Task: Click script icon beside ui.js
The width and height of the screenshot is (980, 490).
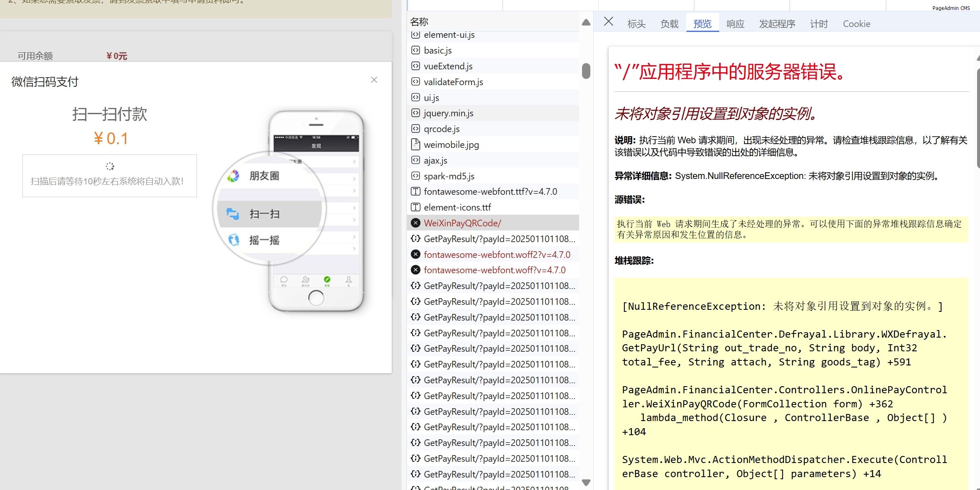Action: pyautogui.click(x=415, y=97)
